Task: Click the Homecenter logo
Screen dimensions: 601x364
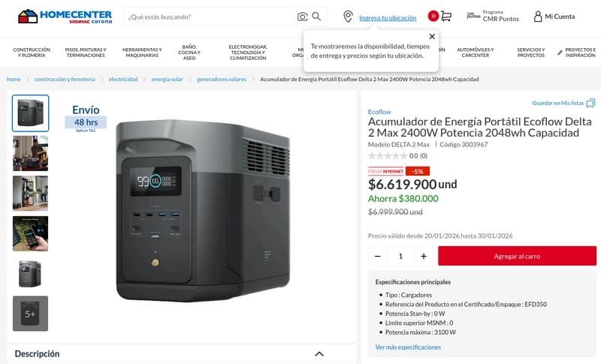Action: tap(65, 17)
